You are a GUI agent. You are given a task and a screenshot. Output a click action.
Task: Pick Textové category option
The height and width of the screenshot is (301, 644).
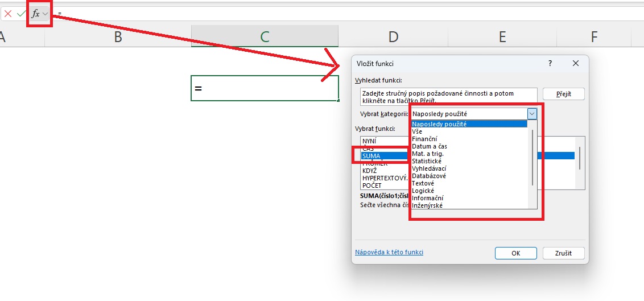(423, 183)
